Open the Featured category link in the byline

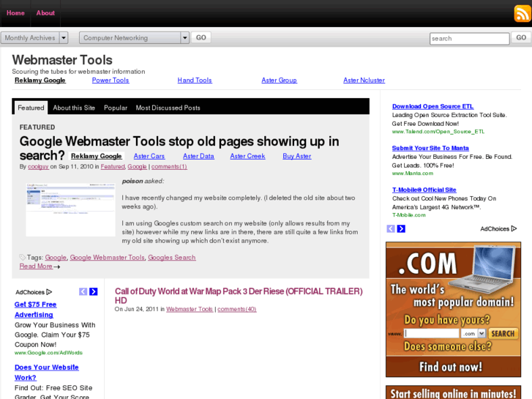click(x=113, y=166)
